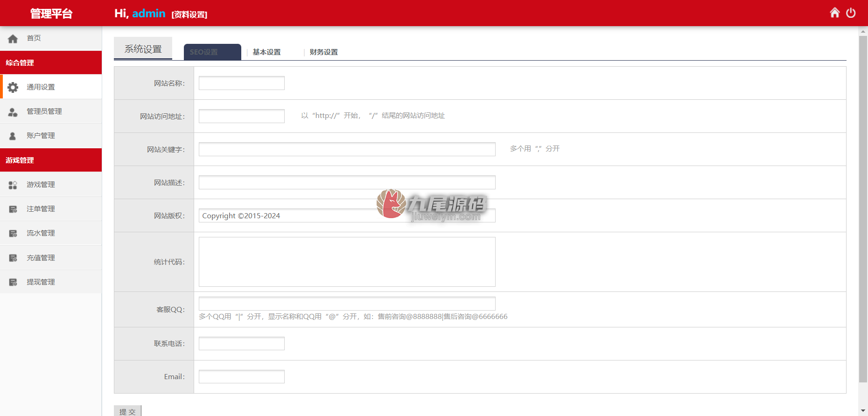Focus the 联系电话 input field
Screen dimensions: 868x416
click(x=242, y=343)
